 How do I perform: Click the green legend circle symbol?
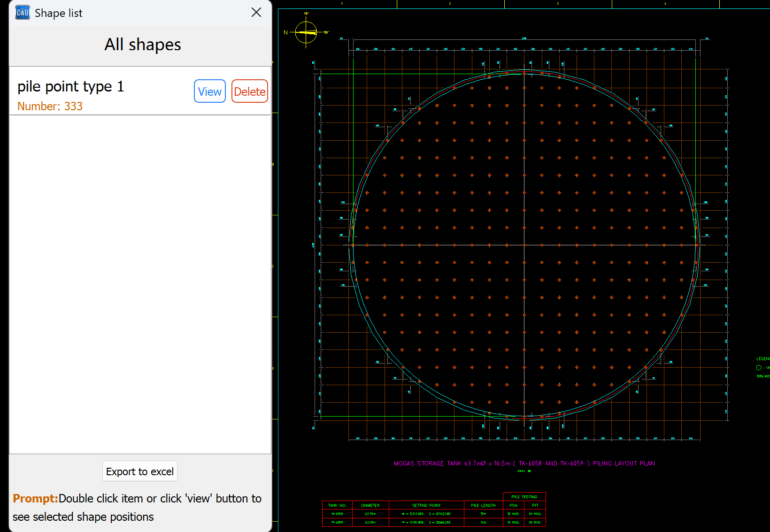[759, 368]
